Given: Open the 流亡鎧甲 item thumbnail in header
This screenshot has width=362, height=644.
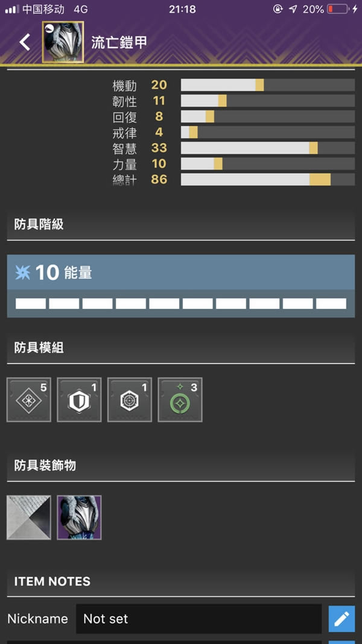Looking at the screenshot, I should [x=63, y=42].
